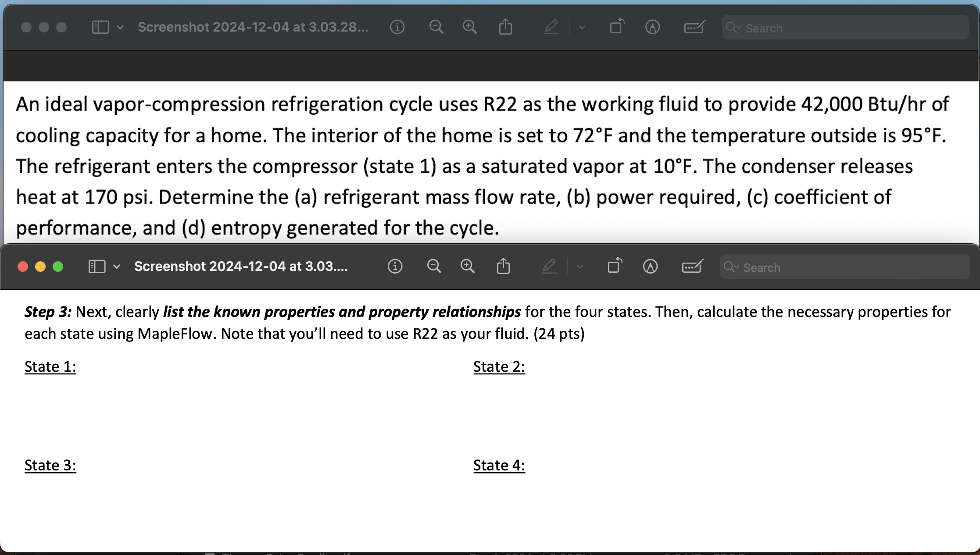The height and width of the screenshot is (555, 980).
Task: Open the info inspector for Screenshot 2024-12-04
Action: (x=397, y=27)
